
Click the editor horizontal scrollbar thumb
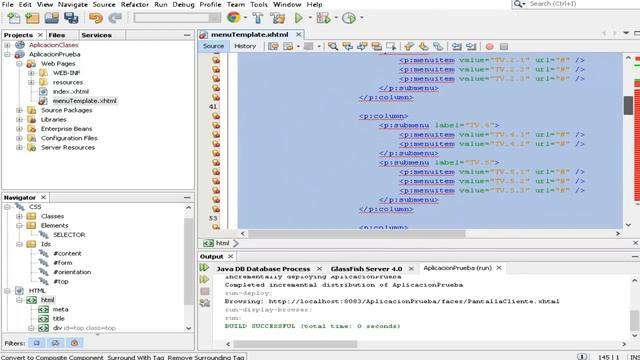(357, 234)
